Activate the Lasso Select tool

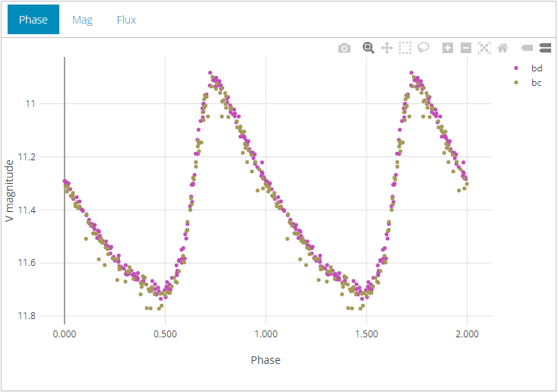pos(423,48)
